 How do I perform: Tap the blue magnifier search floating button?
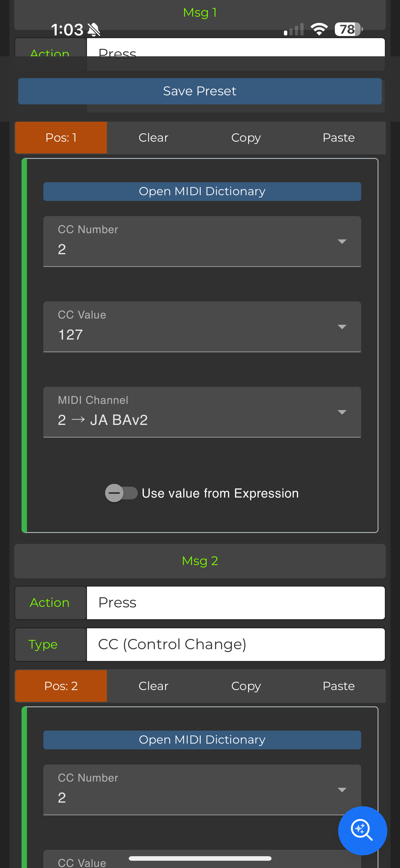(x=362, y=830)
